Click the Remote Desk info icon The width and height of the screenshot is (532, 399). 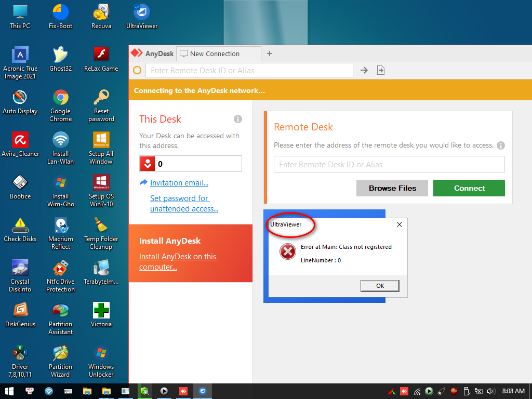click(501, 145)
